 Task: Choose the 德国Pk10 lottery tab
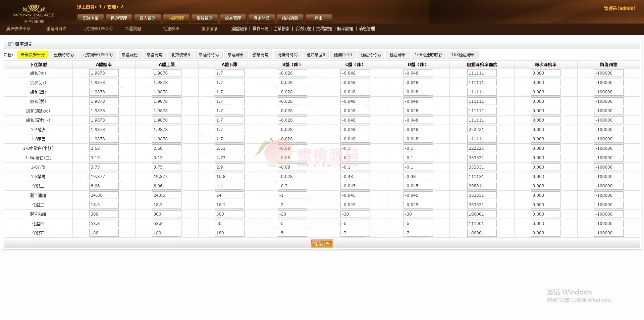tap(343, 55)
